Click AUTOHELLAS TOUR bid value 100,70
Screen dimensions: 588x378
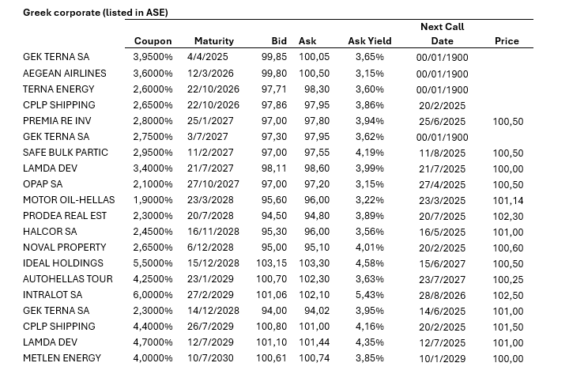point(272,279)
